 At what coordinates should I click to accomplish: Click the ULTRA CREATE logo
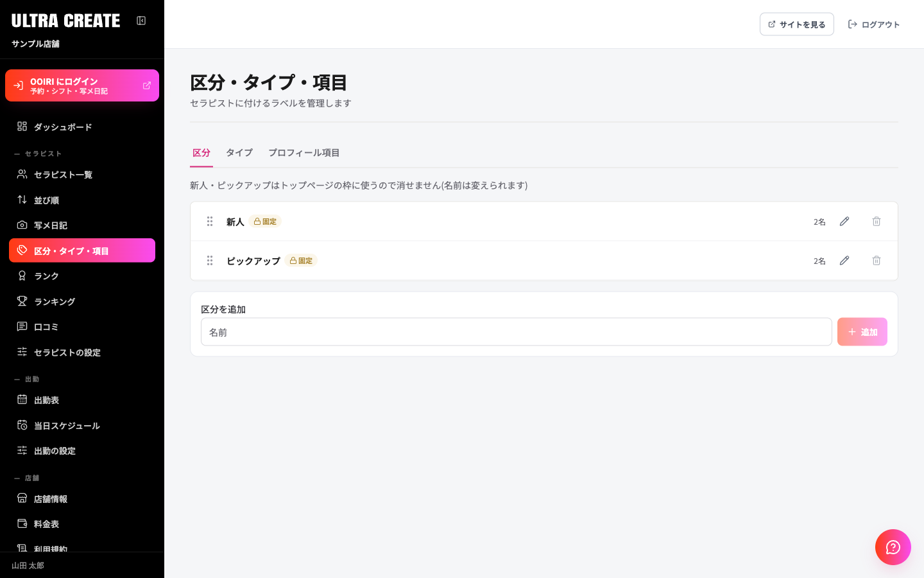[x=66, y=21]
